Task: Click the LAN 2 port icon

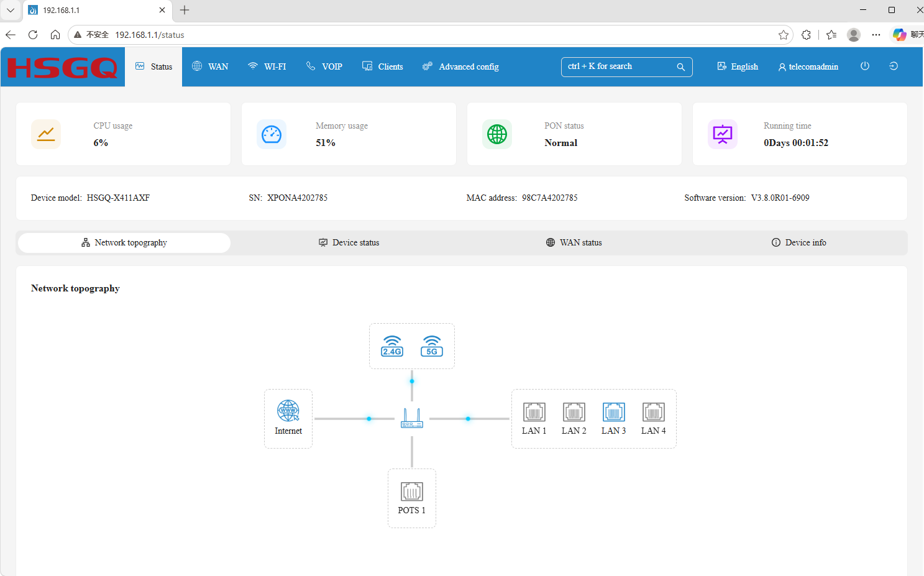Action: 574,412
